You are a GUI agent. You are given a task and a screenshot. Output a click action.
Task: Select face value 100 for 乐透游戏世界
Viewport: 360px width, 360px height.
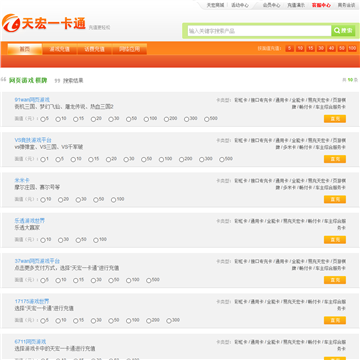tap(96, 240)
